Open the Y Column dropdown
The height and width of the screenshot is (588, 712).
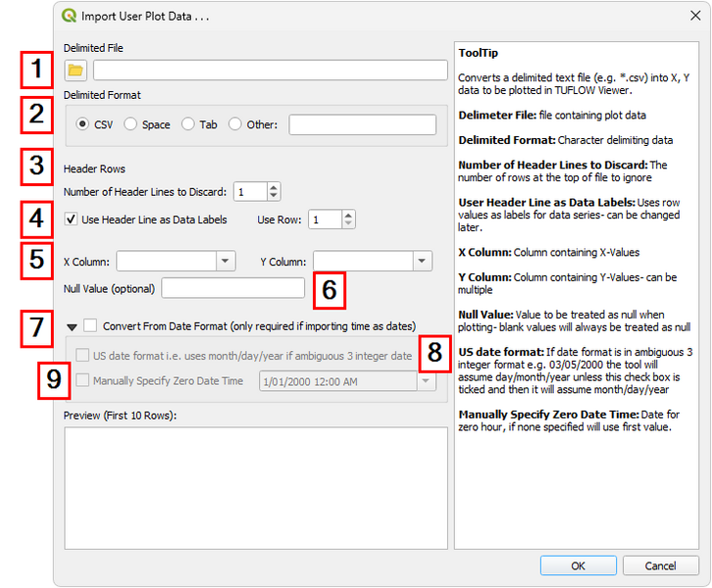pyautogui.click(x=423, y=261)
